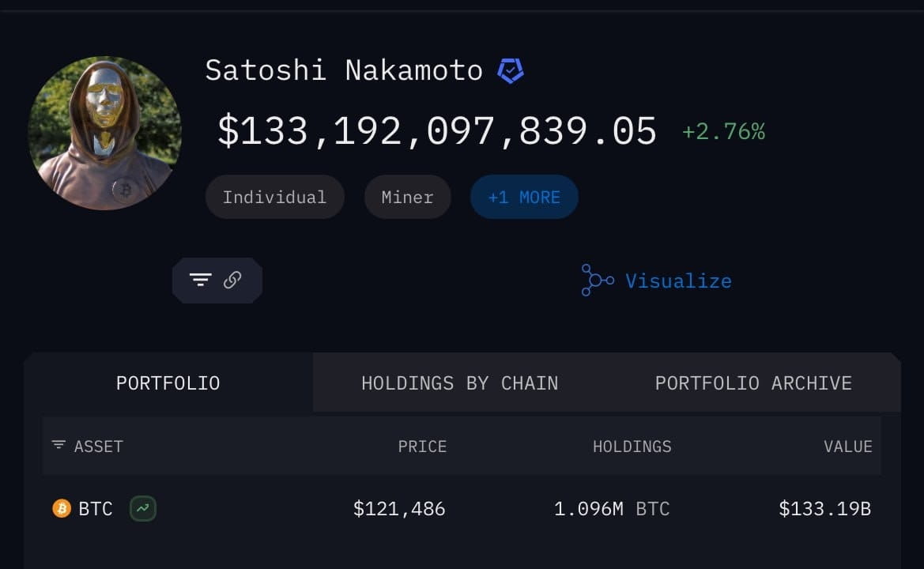Open the PORTFOLIO ARCHIVE tab

[x=754, y=382]
